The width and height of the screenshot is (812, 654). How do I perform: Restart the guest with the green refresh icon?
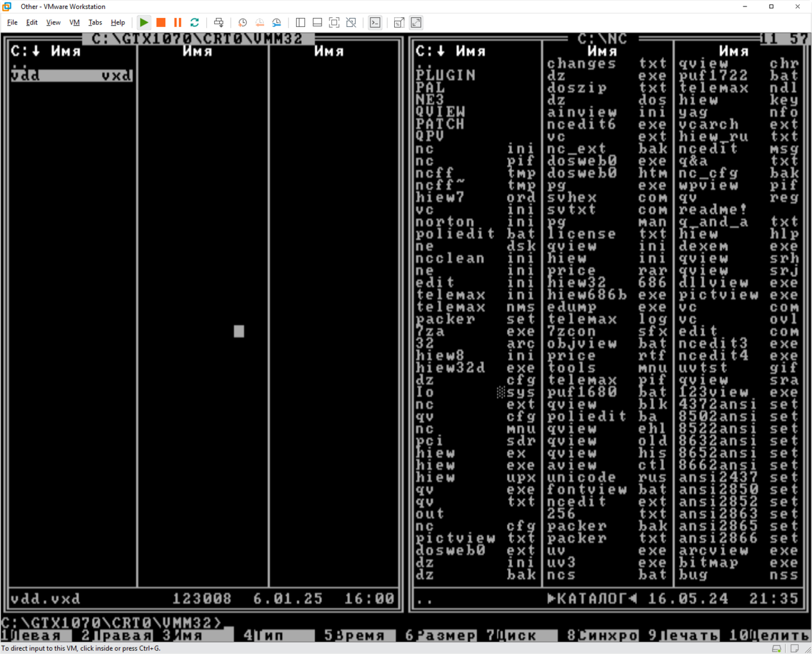click(195, 22)
